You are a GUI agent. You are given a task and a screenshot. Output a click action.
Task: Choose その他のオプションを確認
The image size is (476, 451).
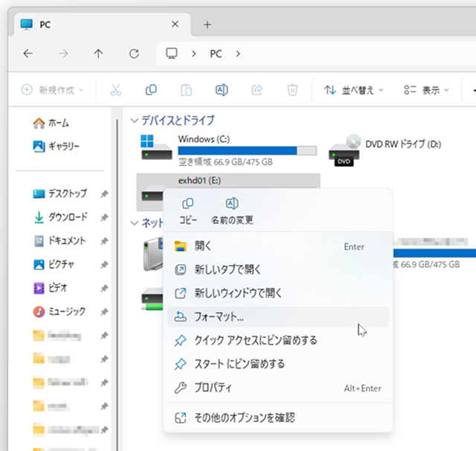[x=277, y=418]
